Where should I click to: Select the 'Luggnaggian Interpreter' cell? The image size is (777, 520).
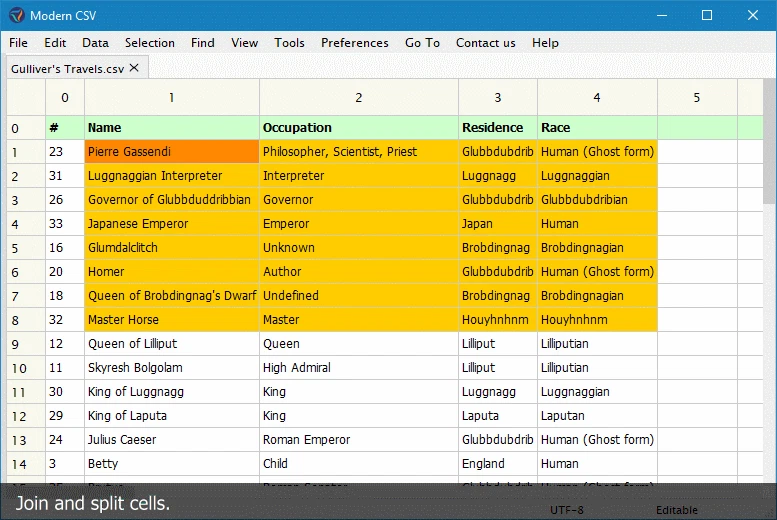coord(172,176)
